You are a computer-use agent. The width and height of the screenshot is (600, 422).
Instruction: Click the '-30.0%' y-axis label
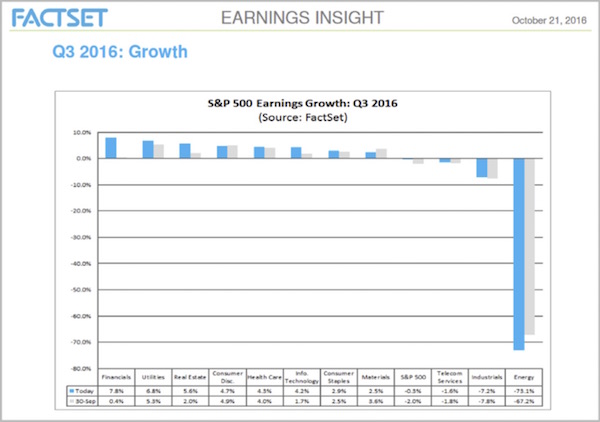[81, 237]
